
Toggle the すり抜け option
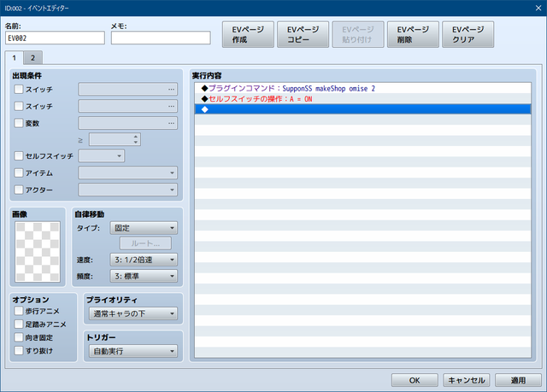[x=19, y=350]
